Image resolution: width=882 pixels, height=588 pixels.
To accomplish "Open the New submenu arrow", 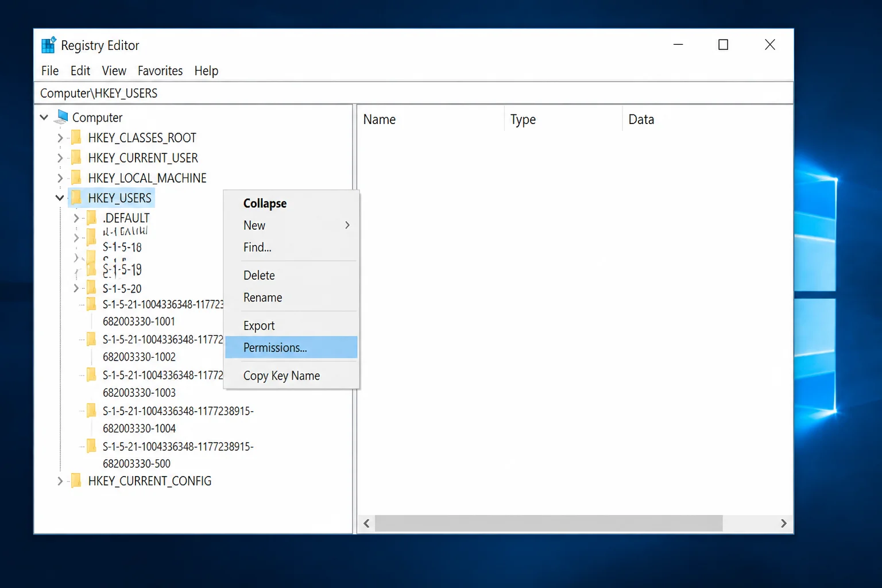I will click(x=347, y=225).
